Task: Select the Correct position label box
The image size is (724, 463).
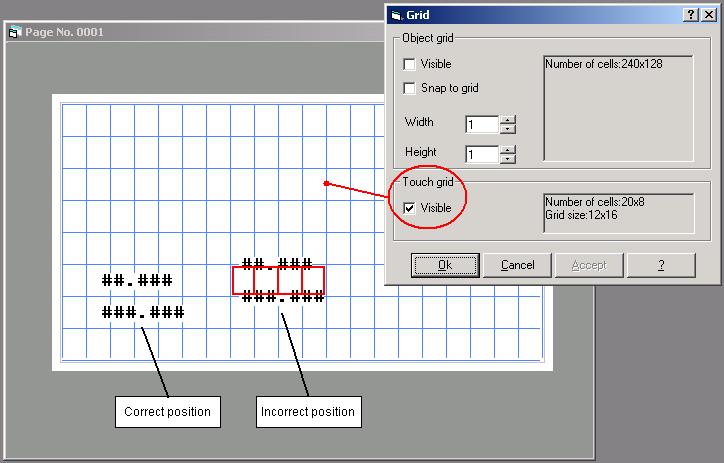Action: (x=167, y=411)
